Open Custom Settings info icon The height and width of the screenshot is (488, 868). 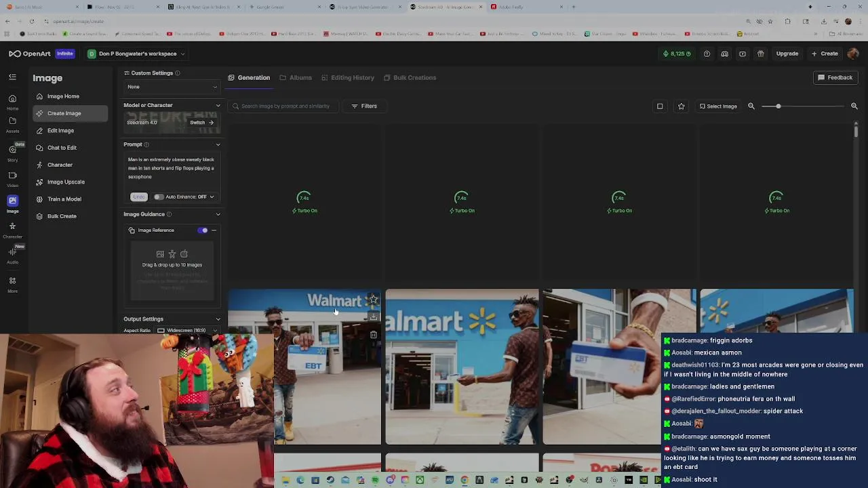(x=178, y=73)
